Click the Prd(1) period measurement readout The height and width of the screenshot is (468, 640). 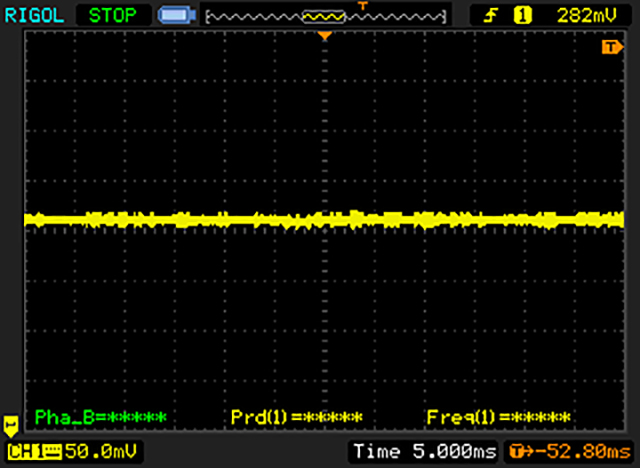coord(297,417)
